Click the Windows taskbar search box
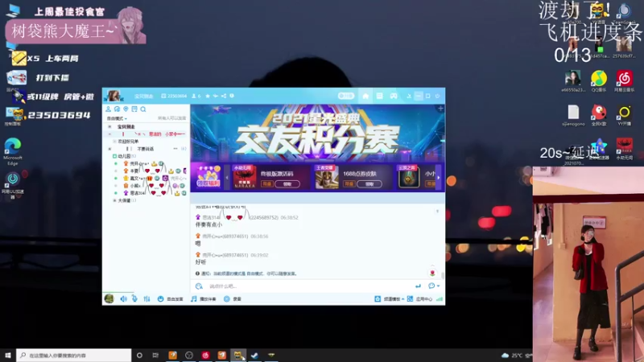The width and height of the screenshot is (644, 362). (74, 355)
